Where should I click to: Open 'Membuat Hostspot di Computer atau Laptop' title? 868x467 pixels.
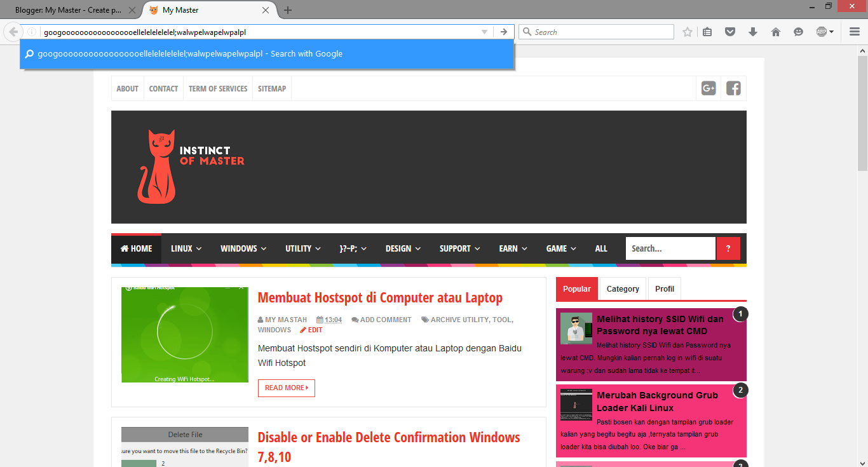(380, 297)
